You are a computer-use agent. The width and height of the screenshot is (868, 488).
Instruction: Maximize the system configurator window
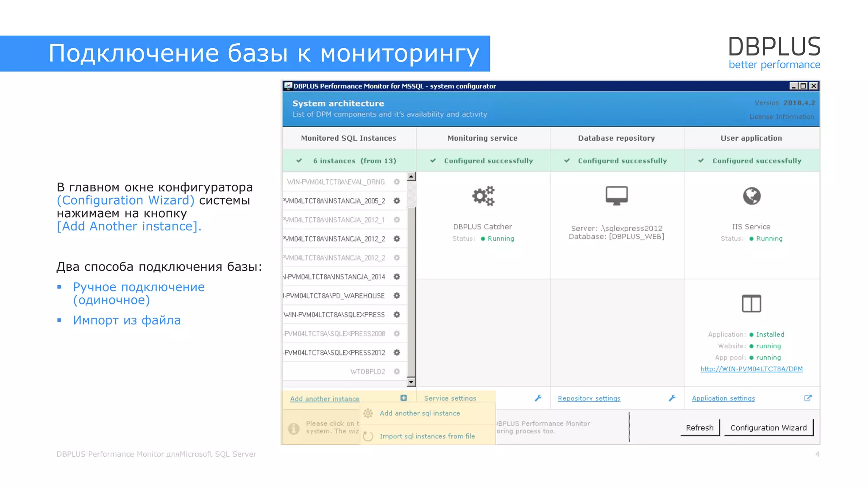pos(803,86)
